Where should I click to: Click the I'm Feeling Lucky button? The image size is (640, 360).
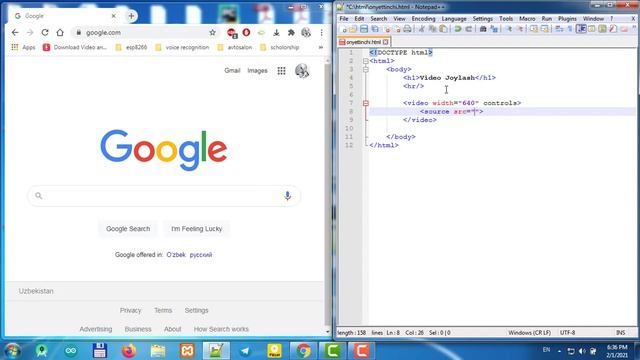(x=196, y=229)
